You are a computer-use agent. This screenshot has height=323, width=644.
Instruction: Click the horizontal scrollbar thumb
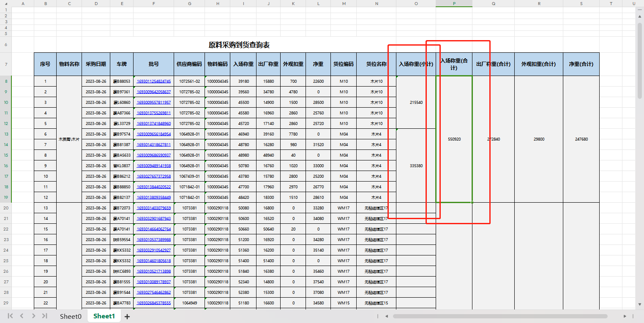(500, 316)
